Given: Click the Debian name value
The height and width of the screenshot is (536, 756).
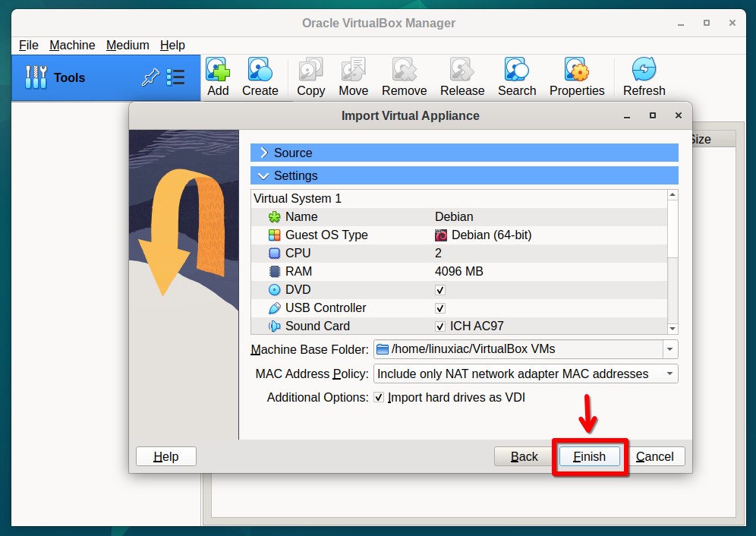Looking at the screenshot, I should click(454, 217).
